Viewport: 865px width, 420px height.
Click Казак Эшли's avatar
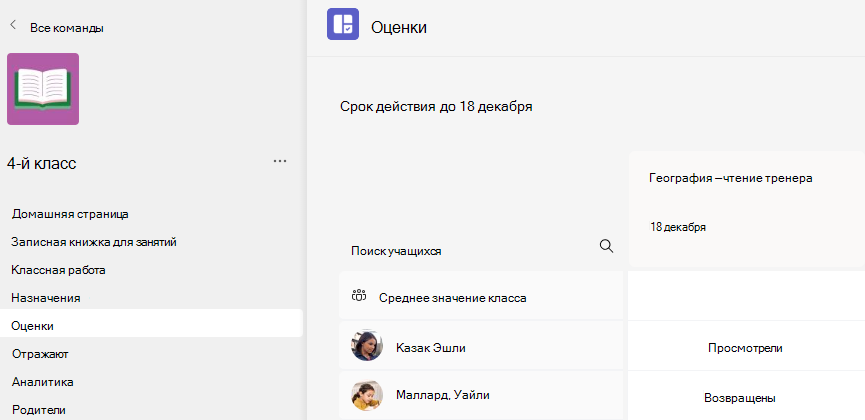tap(367, 345)
